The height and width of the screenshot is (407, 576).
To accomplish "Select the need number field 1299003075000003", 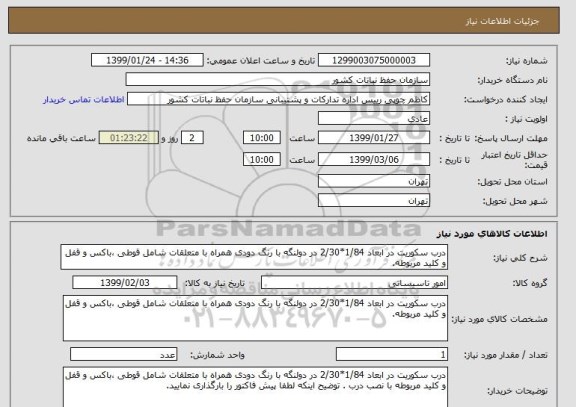I will (374, 60).
